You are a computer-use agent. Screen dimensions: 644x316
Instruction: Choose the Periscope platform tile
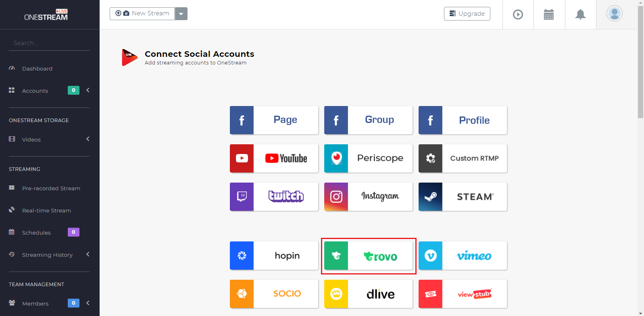tap(368, 158)
